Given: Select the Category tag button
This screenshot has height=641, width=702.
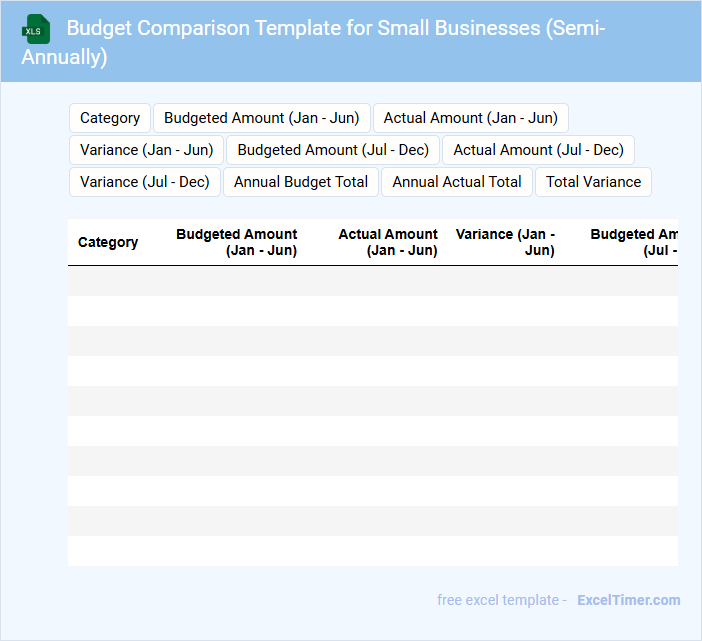Looking at the screenshot, I should [x=110, y=118].
